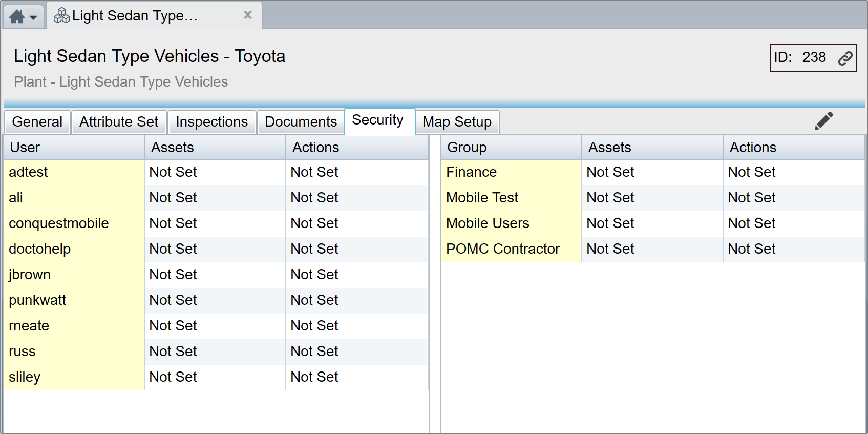Select user ali
The image size is (868, 434).
pos(74,198)
